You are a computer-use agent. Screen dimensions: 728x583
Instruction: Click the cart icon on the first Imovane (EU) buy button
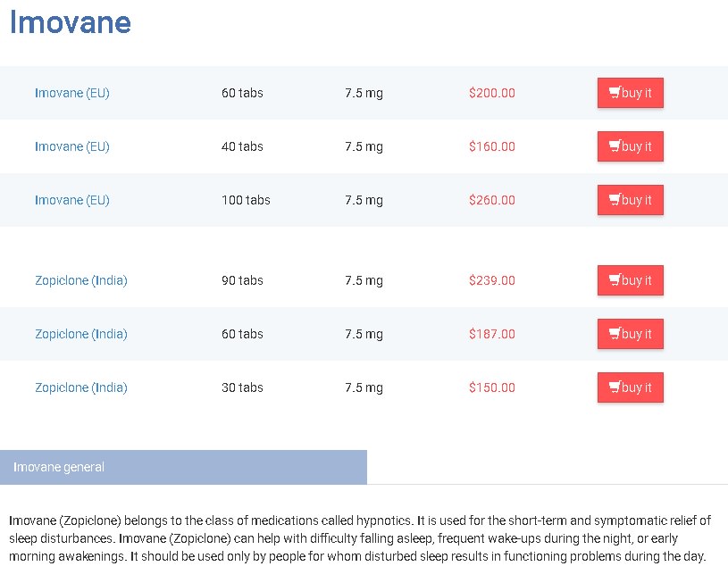point(615,93)
